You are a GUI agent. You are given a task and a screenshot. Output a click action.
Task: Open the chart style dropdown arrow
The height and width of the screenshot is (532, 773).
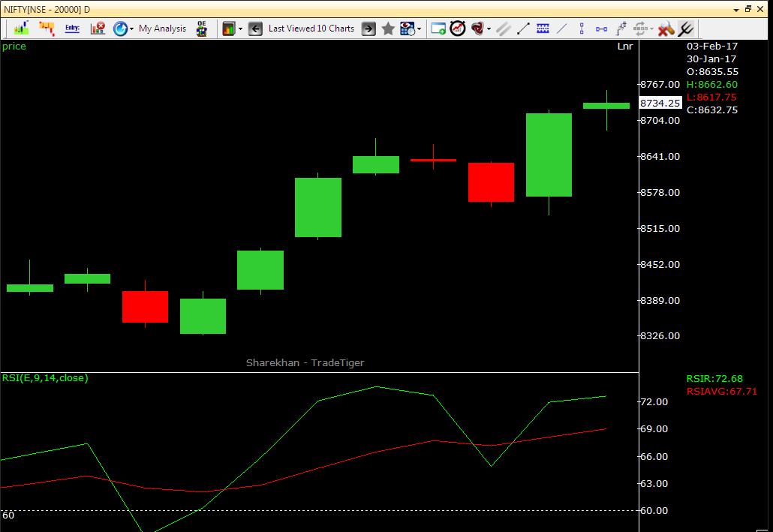coord(241,28)
